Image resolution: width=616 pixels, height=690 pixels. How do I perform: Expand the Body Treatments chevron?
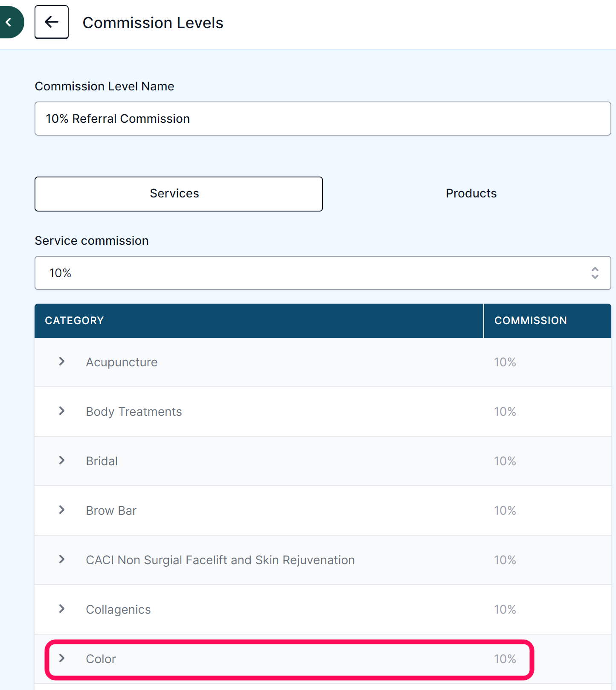click(62, 411)
